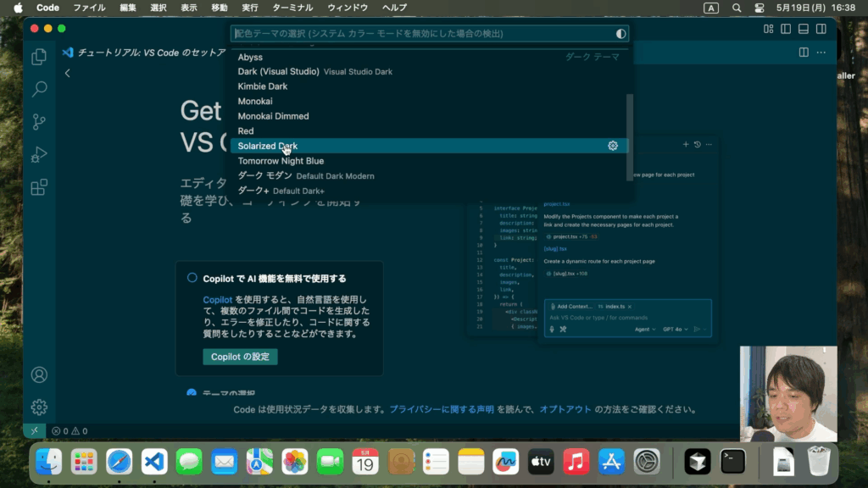
Task: Open the Agent mode dropdown
Action: click(x=645, y=329)
